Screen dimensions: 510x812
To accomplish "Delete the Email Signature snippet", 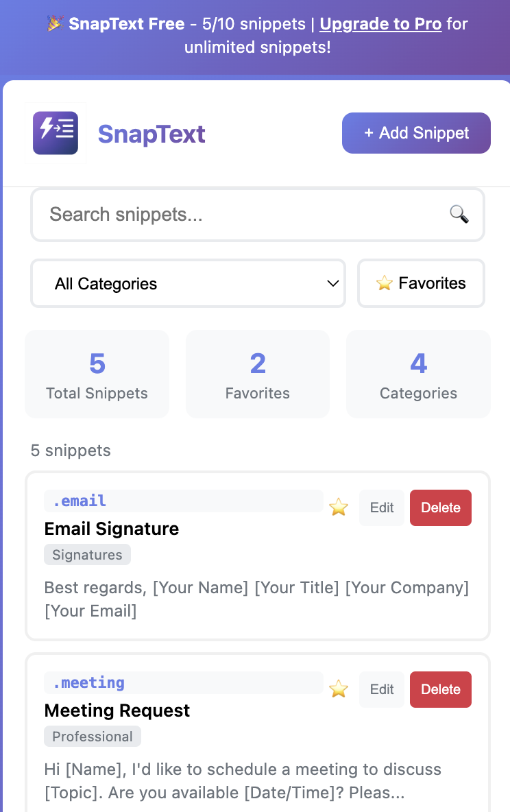I will point(441,508).
